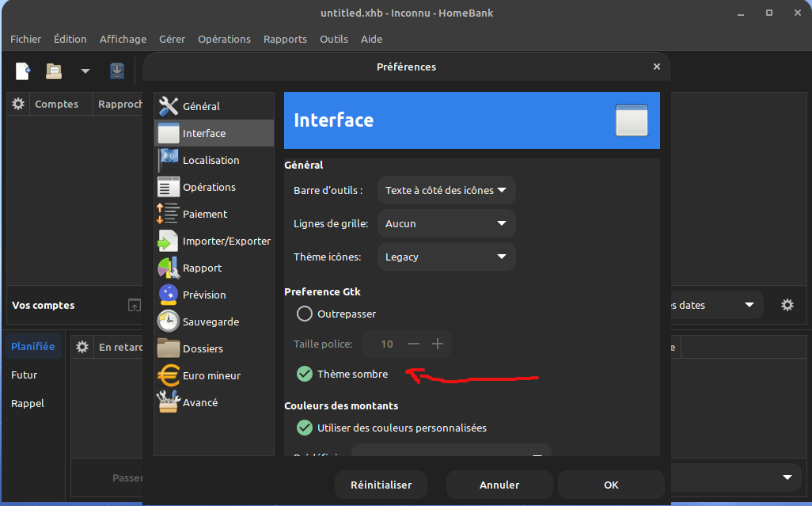Screen dimensions: 812x506
Task: Select the Euro mineur icon
Action: pyautogui.click(x=169, y=375)
